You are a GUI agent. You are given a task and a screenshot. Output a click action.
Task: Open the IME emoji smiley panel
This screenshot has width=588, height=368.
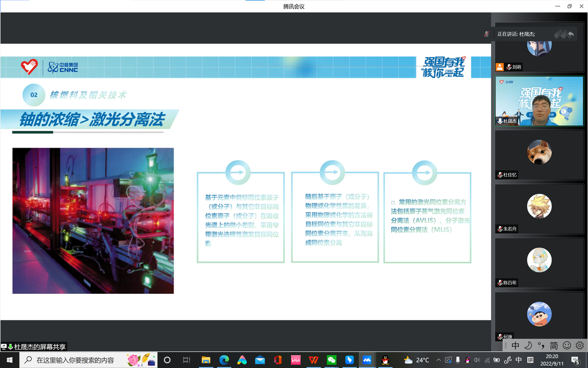[x=567, y=346]
